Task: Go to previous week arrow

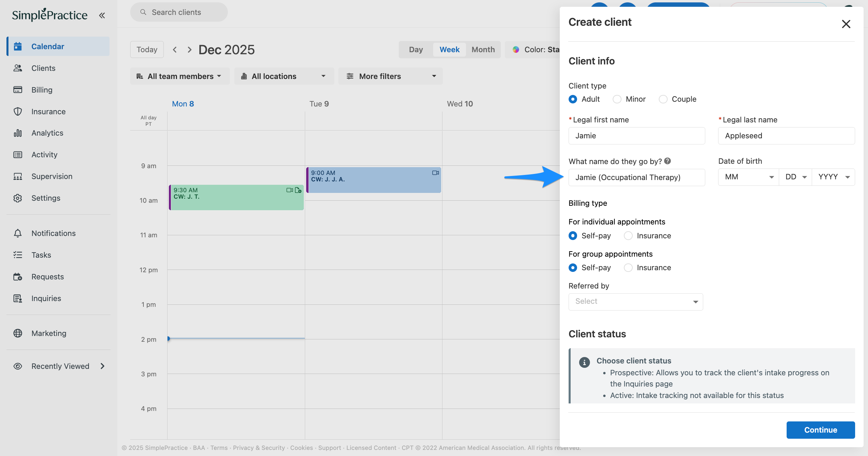Action: 175,49
